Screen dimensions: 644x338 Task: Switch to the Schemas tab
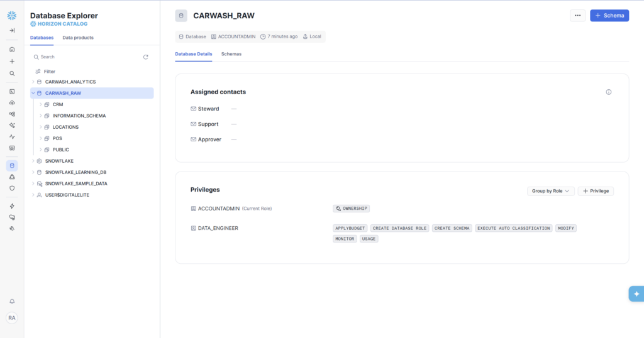(x=231, y=54)
